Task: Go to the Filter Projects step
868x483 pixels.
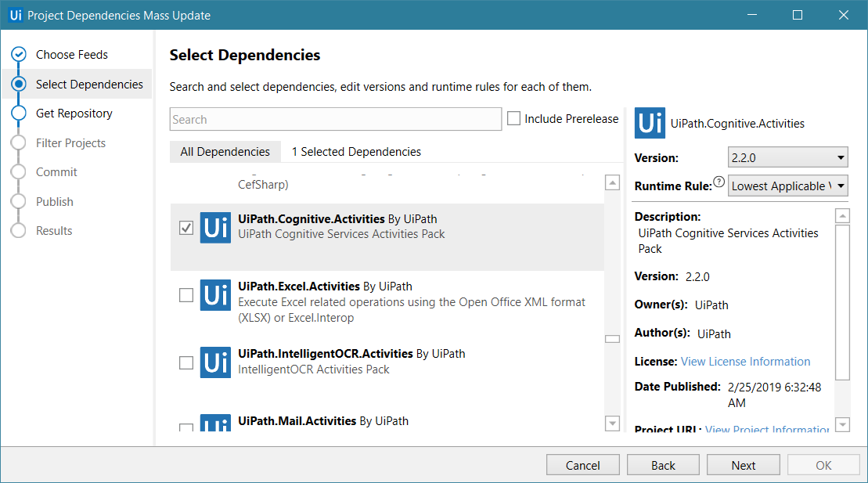Action: (71, 143)
